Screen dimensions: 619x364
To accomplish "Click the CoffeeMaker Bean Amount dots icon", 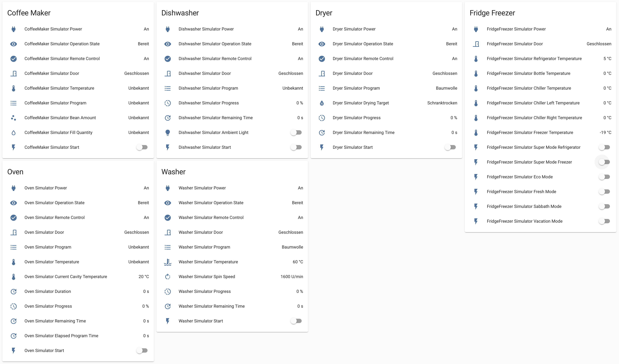I will [x=14, y=118].
